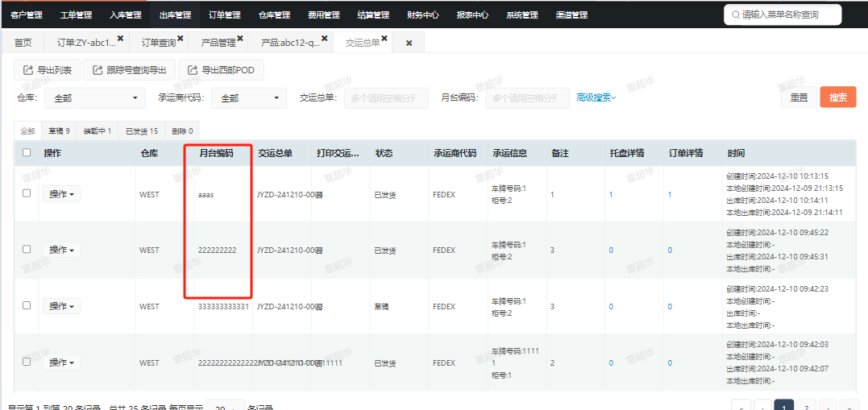Open the 报表中心 menu

pos(472,15)
